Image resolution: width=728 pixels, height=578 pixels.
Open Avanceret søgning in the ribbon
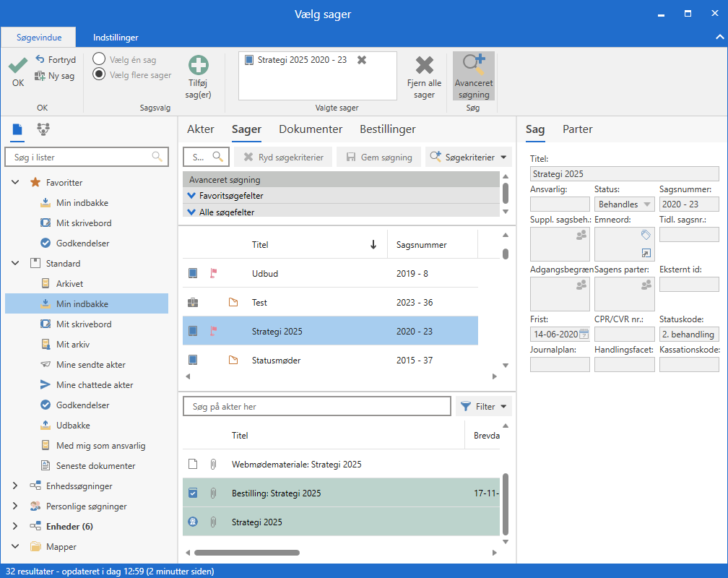pyautogui.click(x=474, y=76)
